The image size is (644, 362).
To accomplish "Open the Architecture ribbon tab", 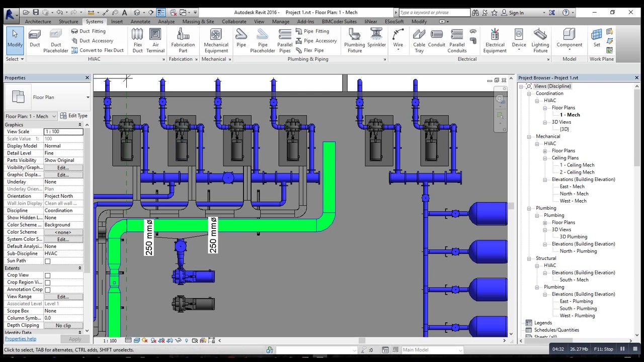I will (x=38, y=22).
